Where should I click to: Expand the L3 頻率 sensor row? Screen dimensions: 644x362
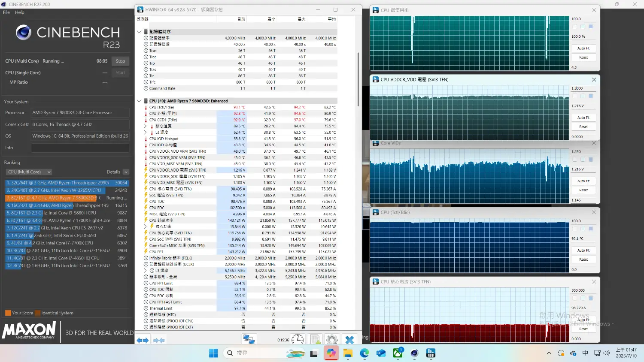pos(145,271)
